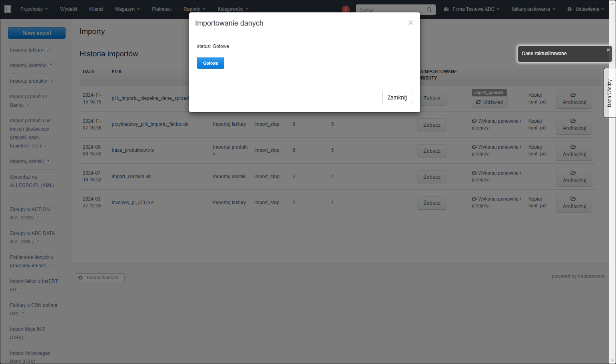Open Import Moje ING (CSV) link

tap(28, 333)
